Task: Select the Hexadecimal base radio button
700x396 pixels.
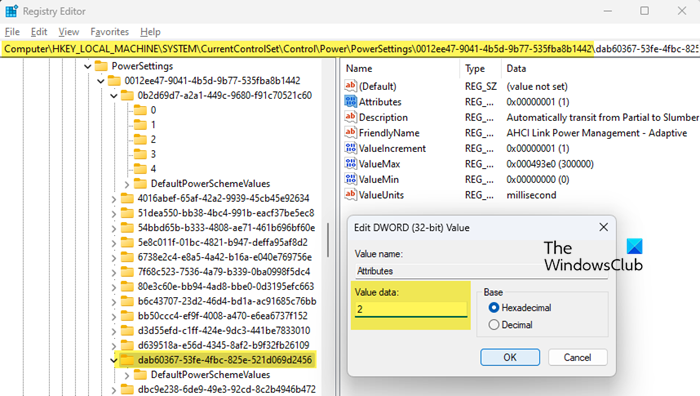Action: pyautogui.click(x=493, y=308)
